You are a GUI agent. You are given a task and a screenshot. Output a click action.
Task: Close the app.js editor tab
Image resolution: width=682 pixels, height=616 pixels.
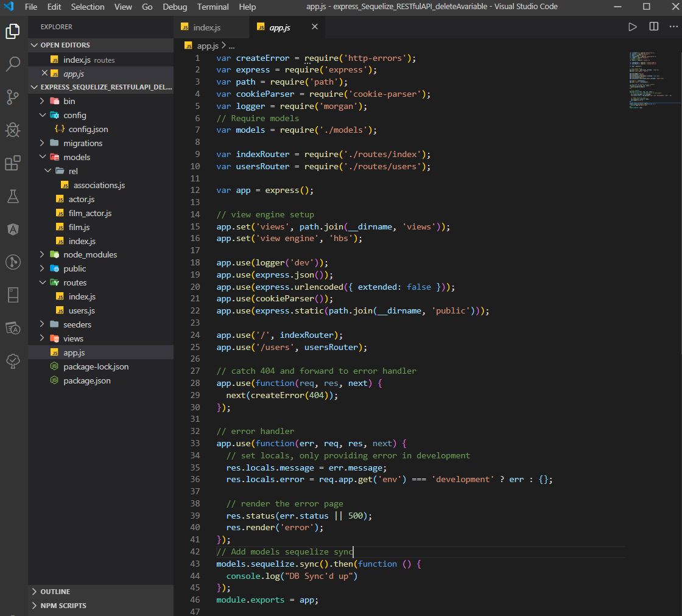tap(314, 27)
